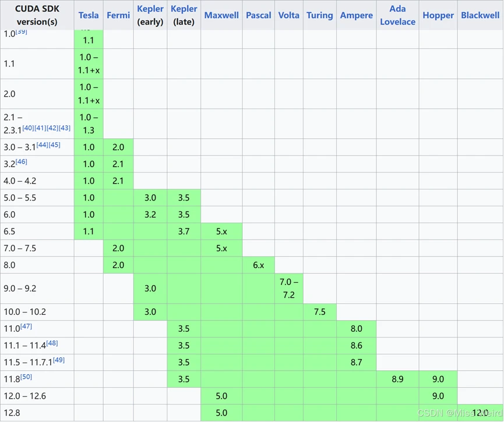
Task: Click the Kepler late '3.7' cell
Action: [184, 231]
